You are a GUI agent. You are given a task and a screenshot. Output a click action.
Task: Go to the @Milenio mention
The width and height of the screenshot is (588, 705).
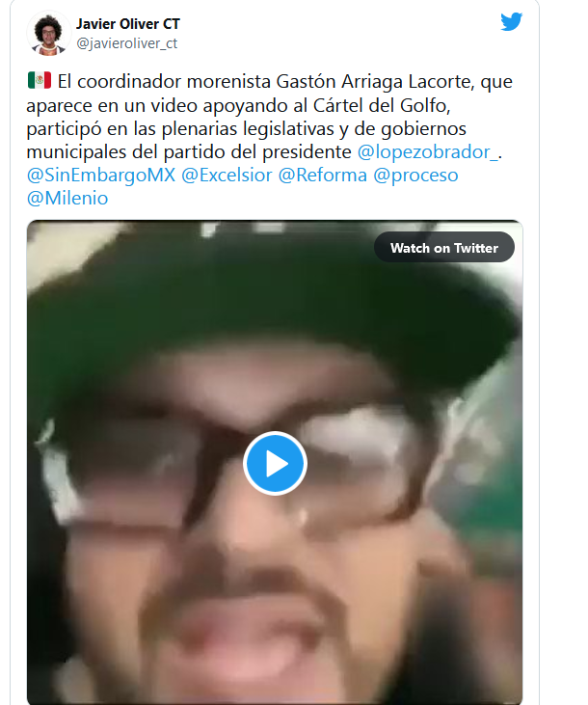coord(67,199)
